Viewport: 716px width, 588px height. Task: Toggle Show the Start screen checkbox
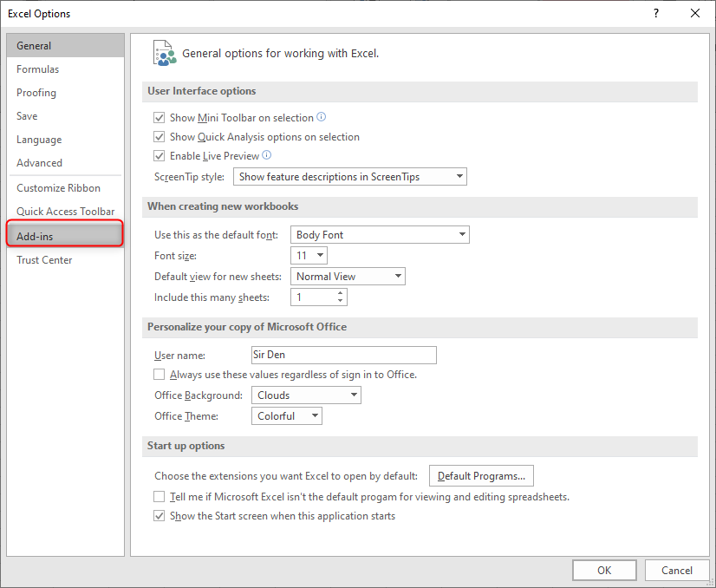click(159, 516)
